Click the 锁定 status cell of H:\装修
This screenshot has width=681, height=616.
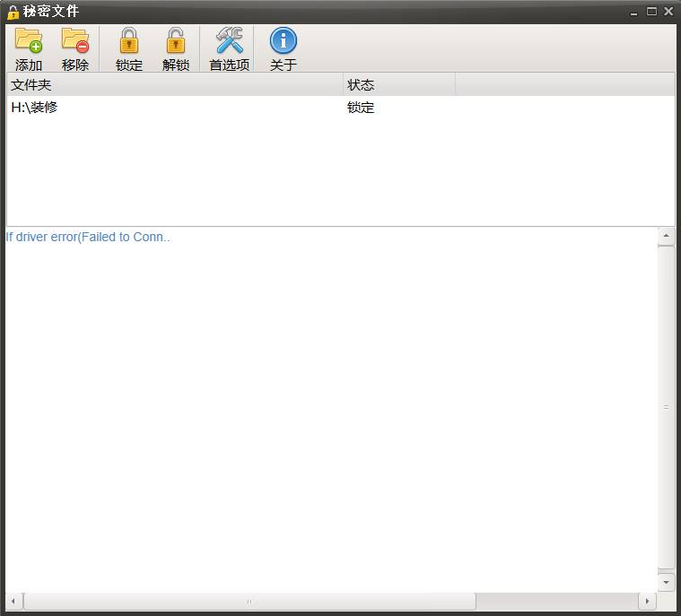point(361,108)
